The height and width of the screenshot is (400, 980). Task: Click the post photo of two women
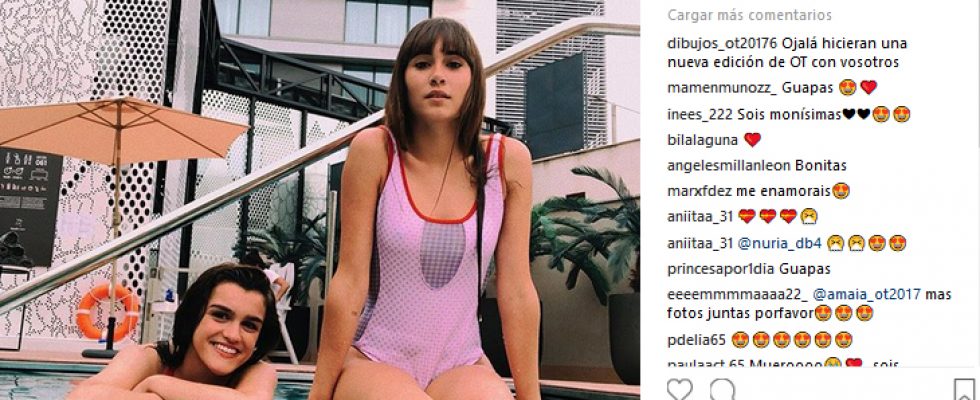tap(320, 200)
